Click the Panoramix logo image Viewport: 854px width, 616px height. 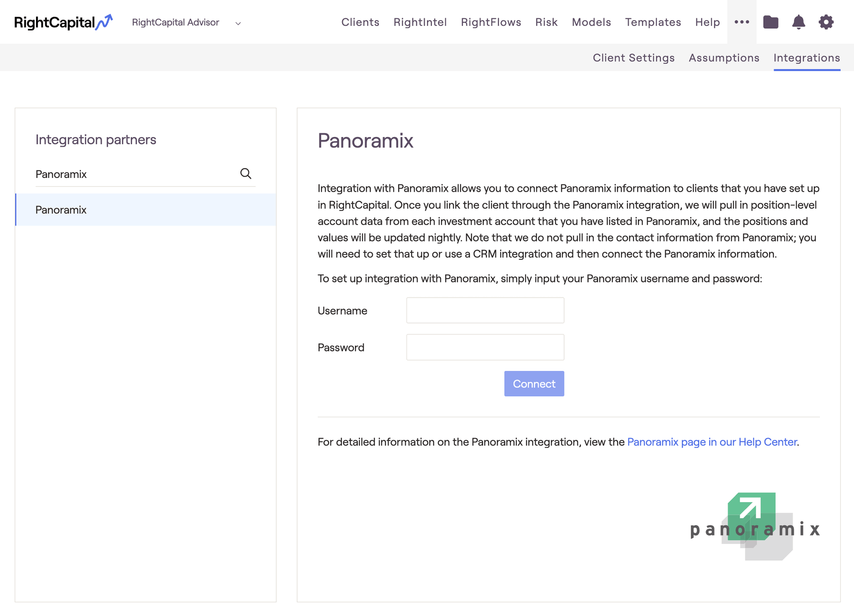point(755,526)
